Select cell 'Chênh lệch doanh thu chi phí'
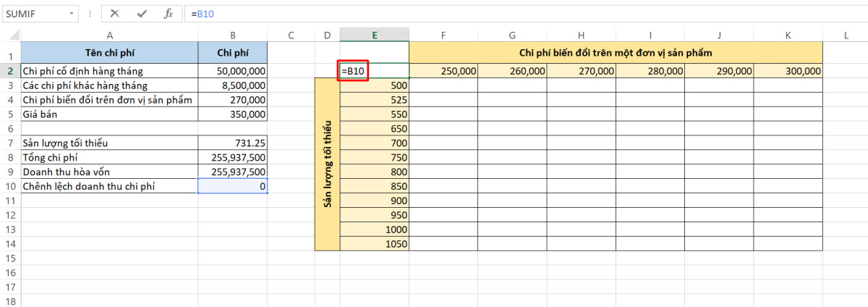 point(109,186)
